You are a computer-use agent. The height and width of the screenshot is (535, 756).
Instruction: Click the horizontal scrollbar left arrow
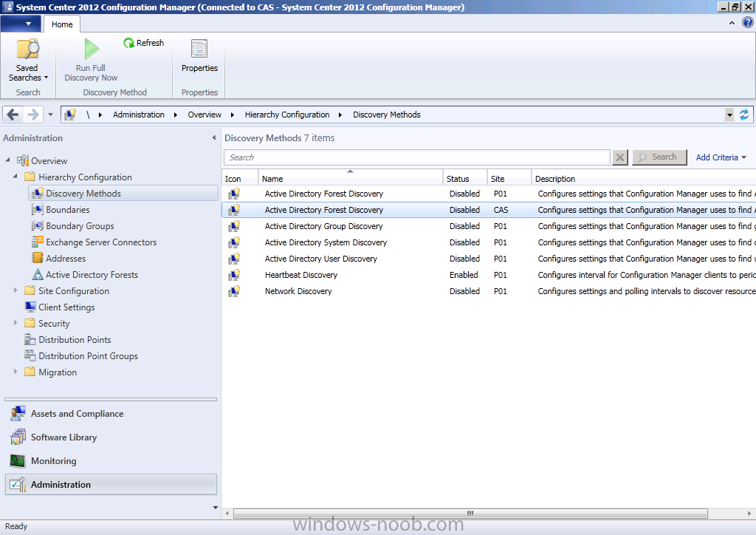[x=227, y=514]
